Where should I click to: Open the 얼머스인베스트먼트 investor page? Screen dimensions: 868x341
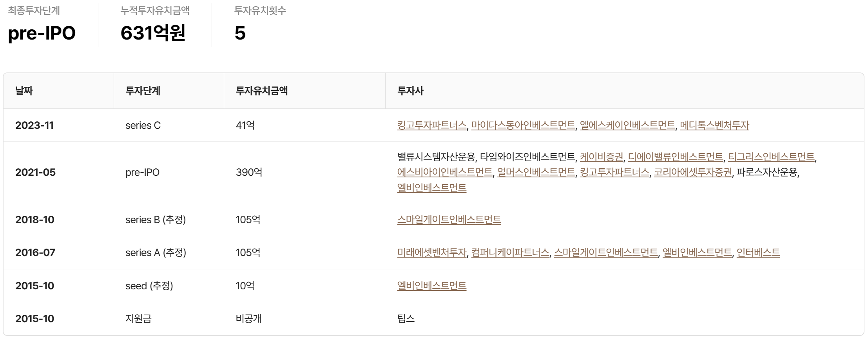[536, 172]
